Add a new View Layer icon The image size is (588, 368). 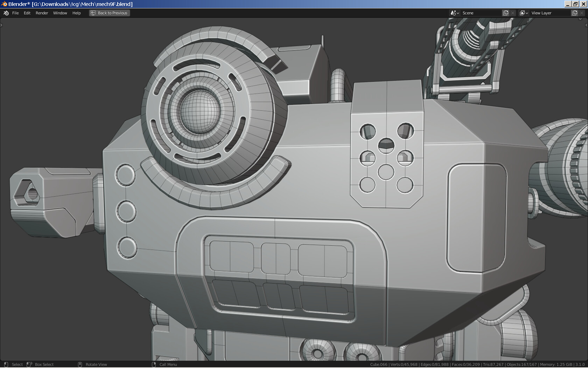(574, 13)
